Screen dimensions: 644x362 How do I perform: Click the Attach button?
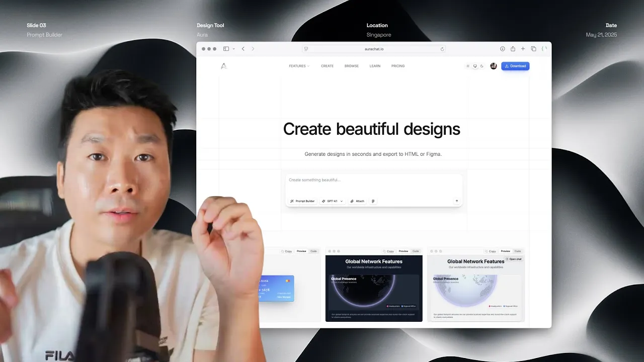(357, 201)
